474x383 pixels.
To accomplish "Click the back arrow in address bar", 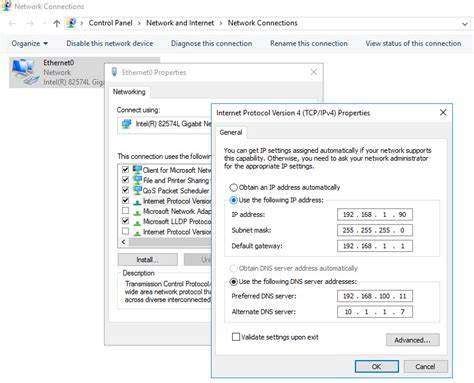I will click(x=12, y=23).
